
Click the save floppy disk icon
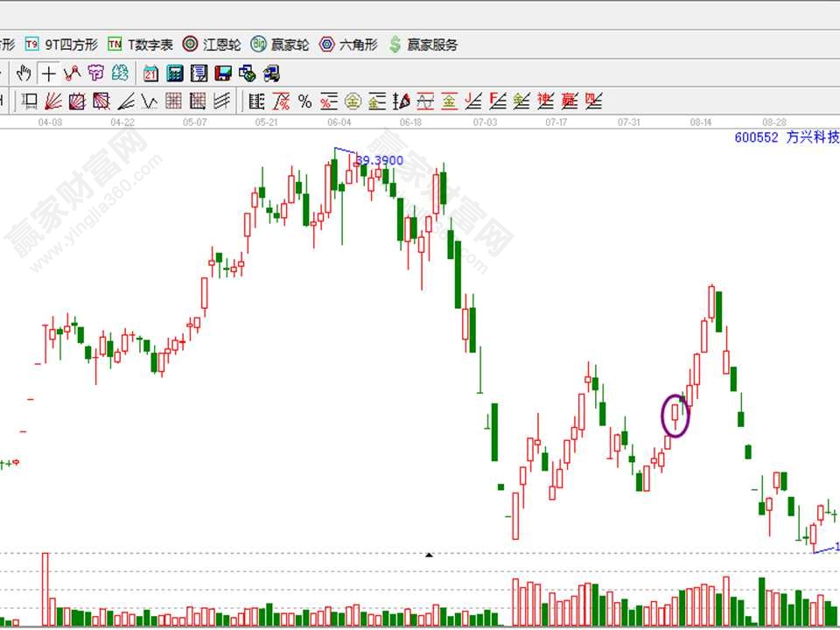(223, 73)
